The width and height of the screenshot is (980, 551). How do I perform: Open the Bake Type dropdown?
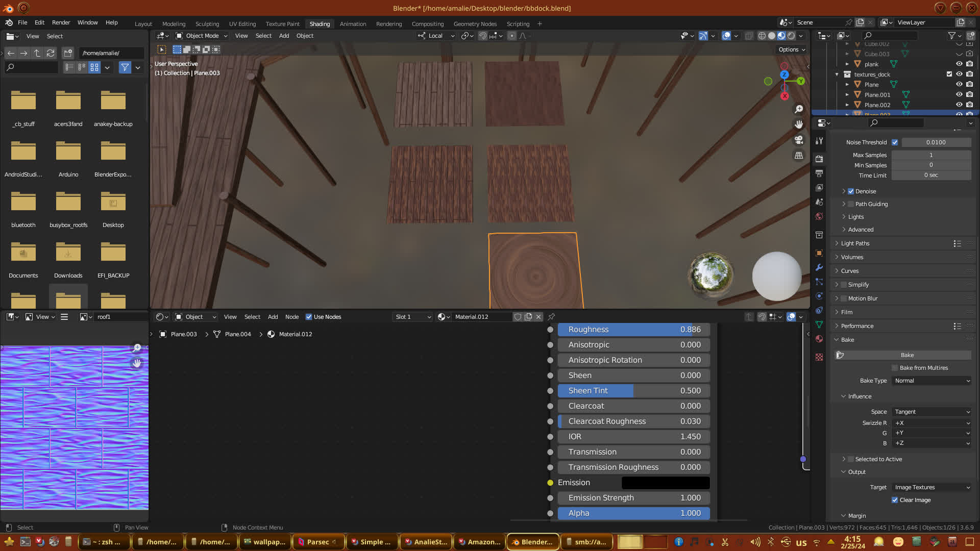(x=932, y=381)
